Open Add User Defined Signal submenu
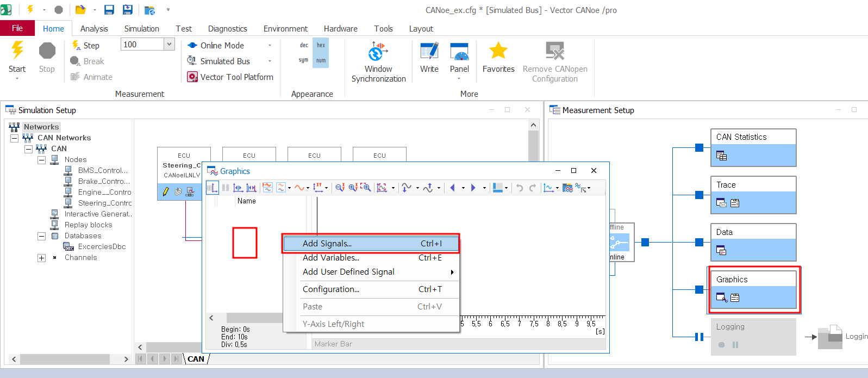The image size is (868, 378). pyautogui.click(x=371, y=272)
